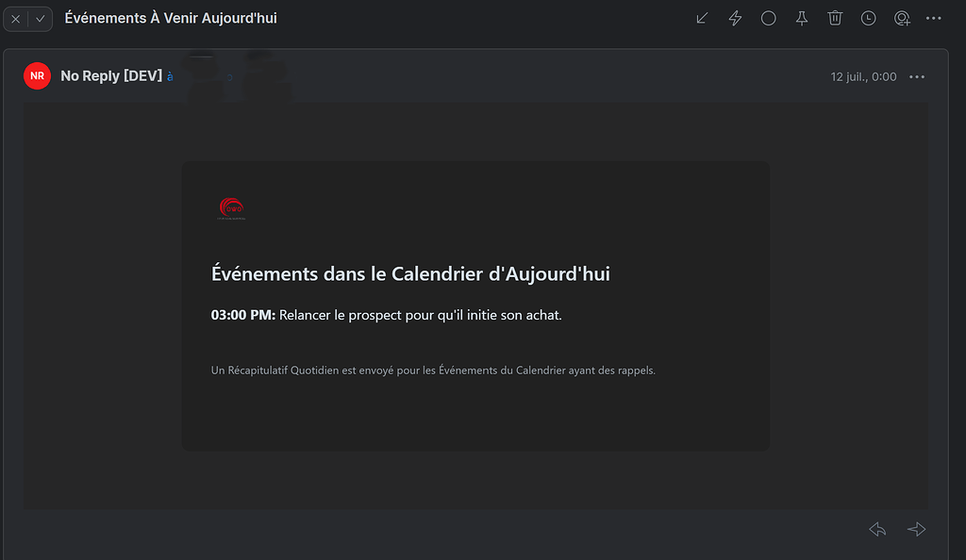This screenshot has width=966, height=560.
Task: Share conversation via the add-person icon
Action: 901,17
